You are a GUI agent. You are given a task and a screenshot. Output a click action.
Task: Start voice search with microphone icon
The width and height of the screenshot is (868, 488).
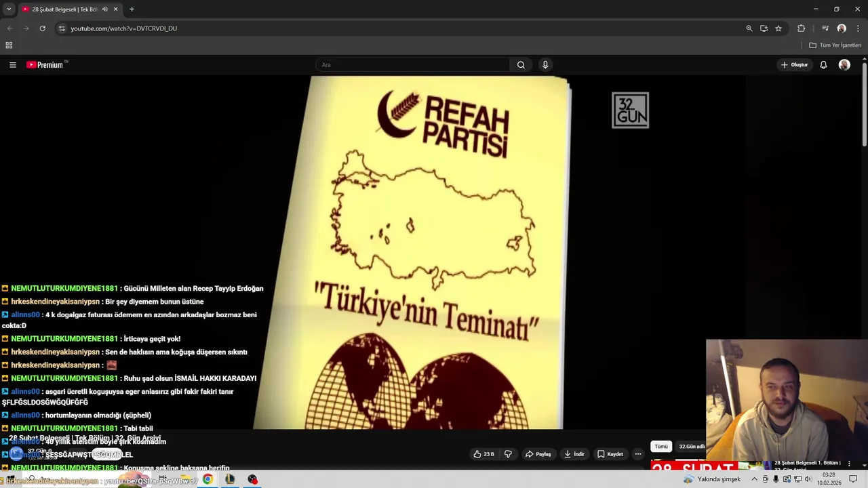coord(545,65)
